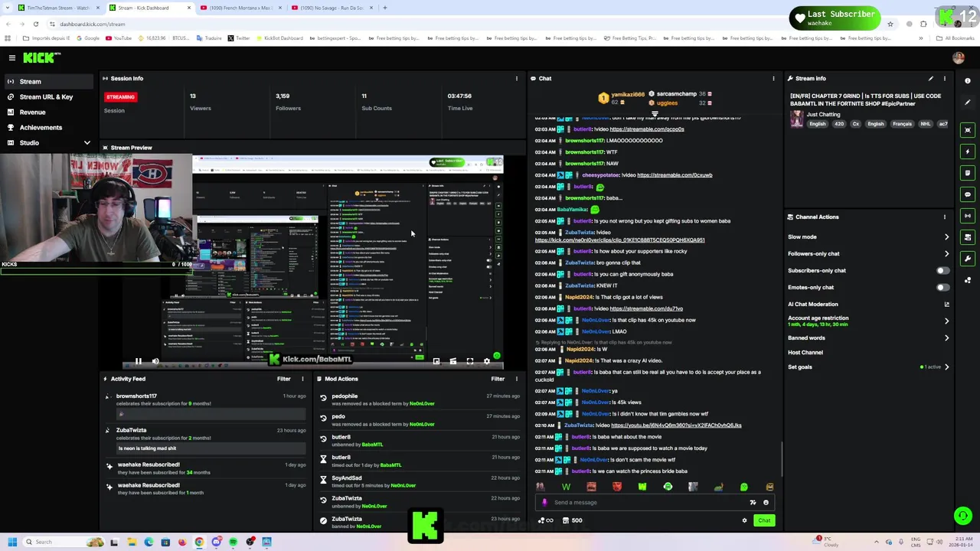The height and width of the screenshot is (551, 980).
Task: Mute the stream preview volume
Action: pos(155,361)
